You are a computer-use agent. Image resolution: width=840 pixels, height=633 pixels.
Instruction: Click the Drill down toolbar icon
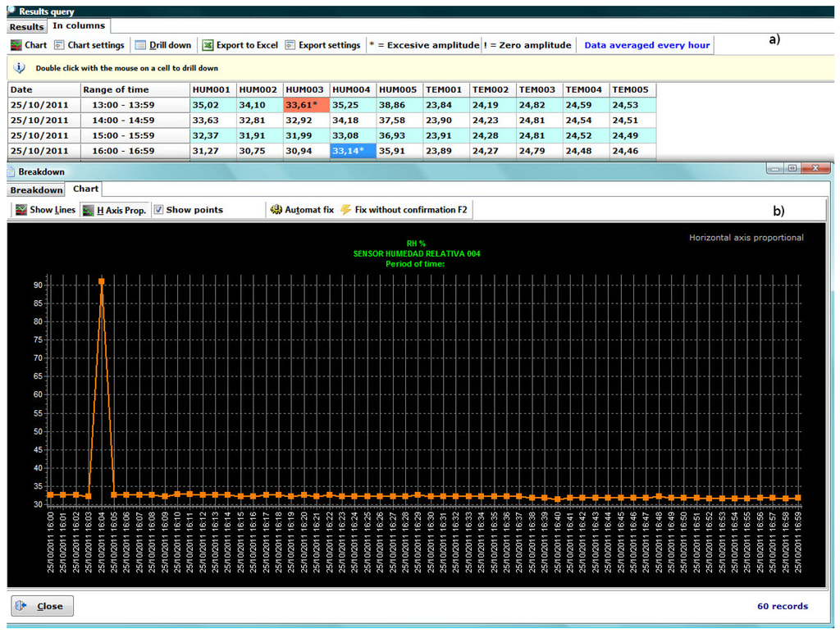(x=140, y=46)
